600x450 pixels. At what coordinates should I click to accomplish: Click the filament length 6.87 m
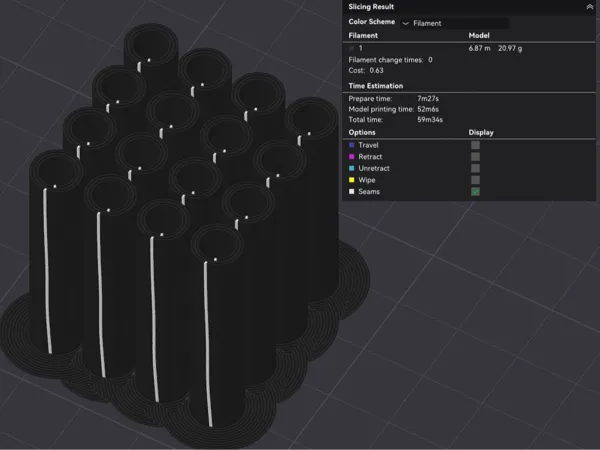(479, 48)
